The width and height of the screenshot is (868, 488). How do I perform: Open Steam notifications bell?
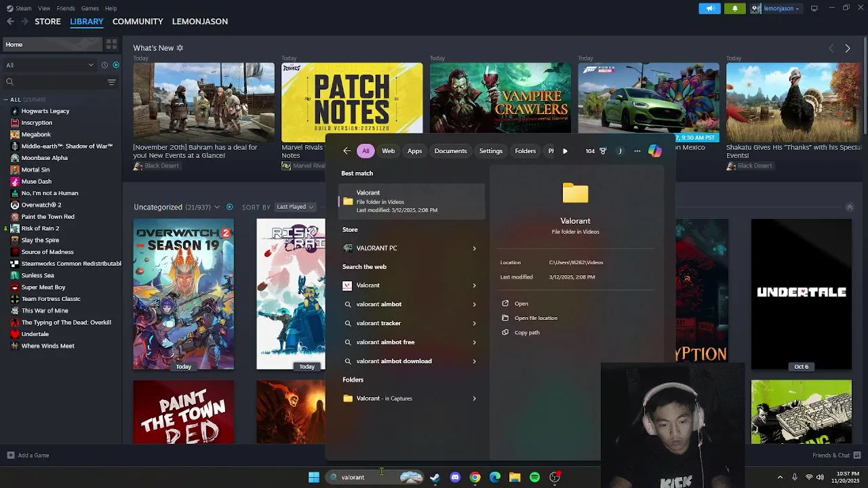(x=735, y=8)
